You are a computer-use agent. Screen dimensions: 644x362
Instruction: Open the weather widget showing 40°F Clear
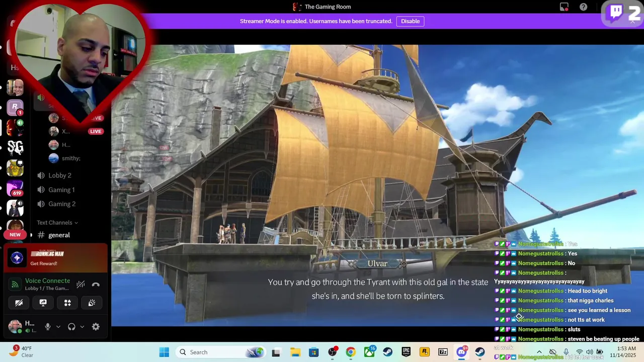21,352
